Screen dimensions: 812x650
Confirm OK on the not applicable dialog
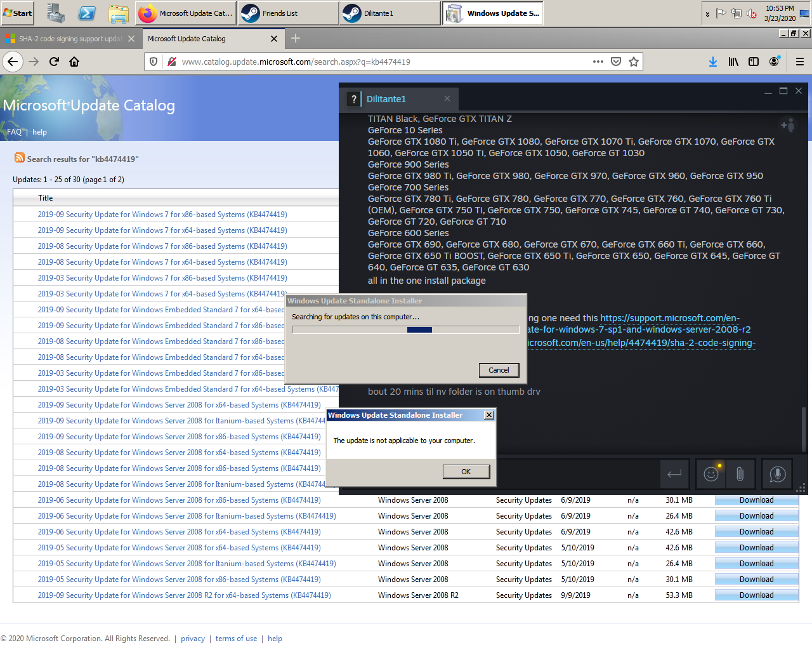pos(466,472)
